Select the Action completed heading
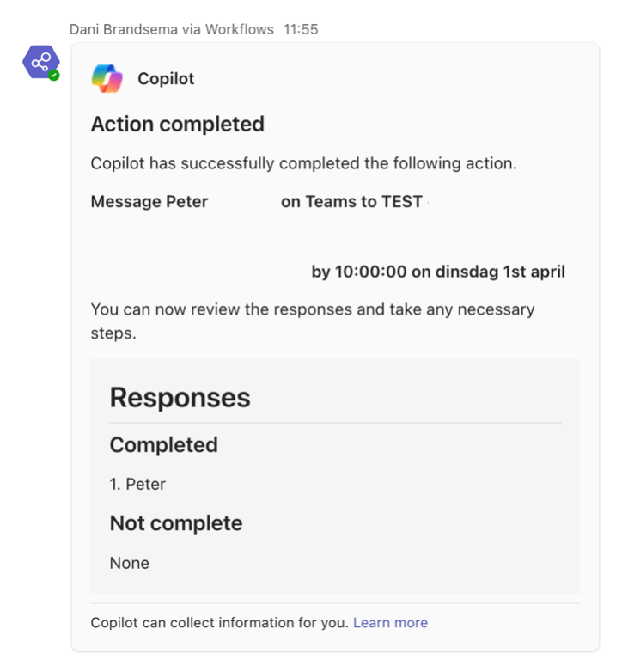 178,125
